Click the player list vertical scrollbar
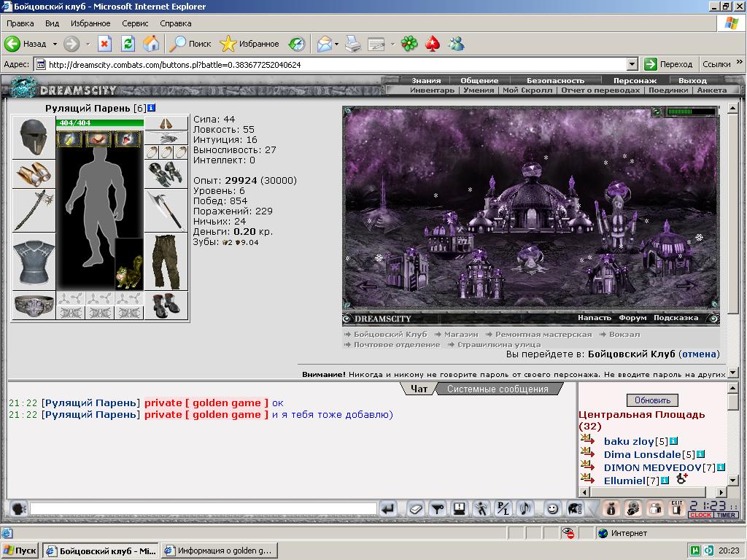The height and width of the screenshot is (560, 747). 732,435
